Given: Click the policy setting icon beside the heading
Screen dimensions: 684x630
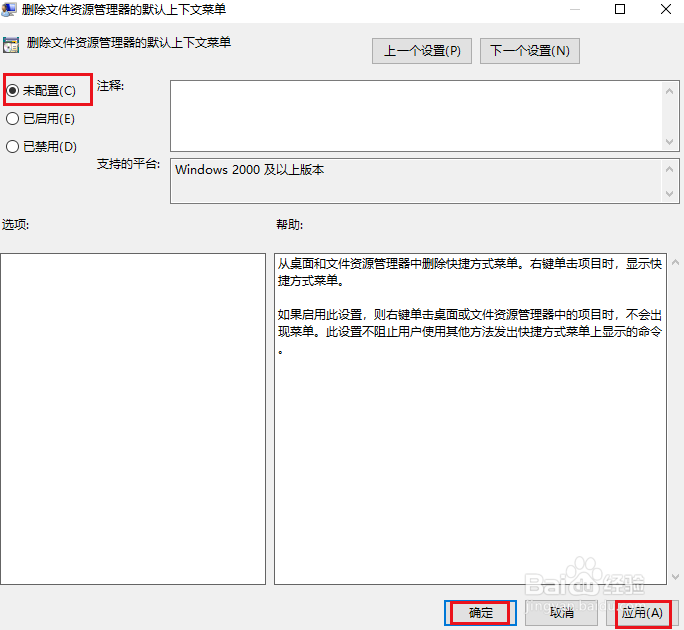Looking at the screenshot, I should [x=10, y=45].
